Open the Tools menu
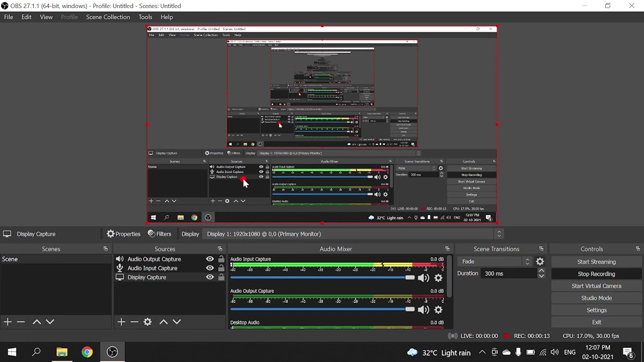 [x=145, y=17]
